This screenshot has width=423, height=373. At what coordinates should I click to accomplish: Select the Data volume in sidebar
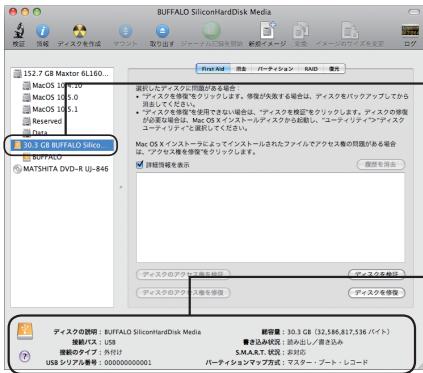62,133
